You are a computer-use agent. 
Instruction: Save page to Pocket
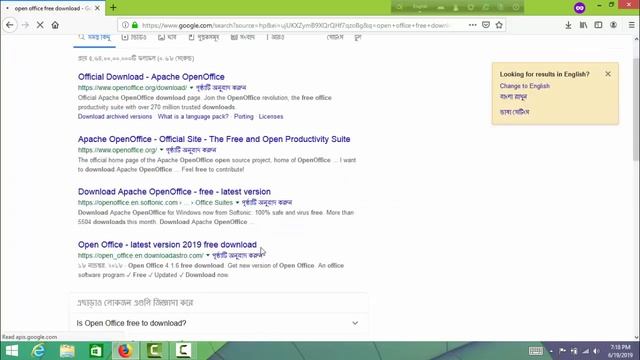point(486,25)
